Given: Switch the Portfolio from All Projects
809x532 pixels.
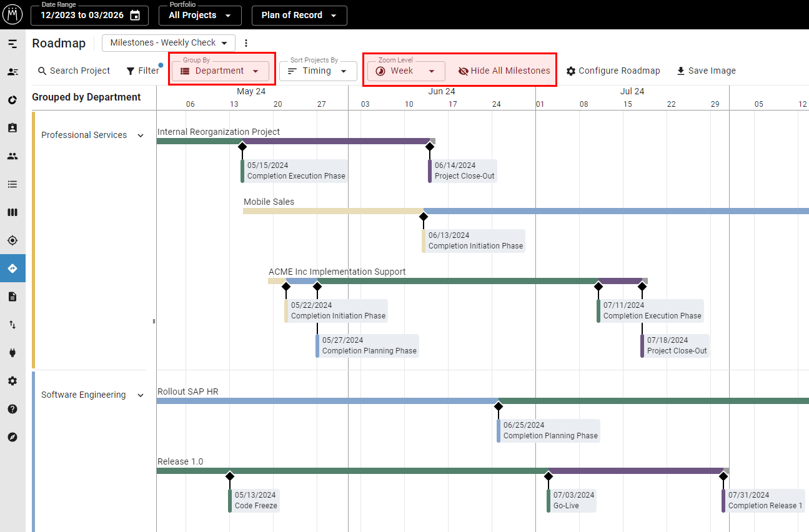Looking at the screenshot, I should (x=200, y=15).
